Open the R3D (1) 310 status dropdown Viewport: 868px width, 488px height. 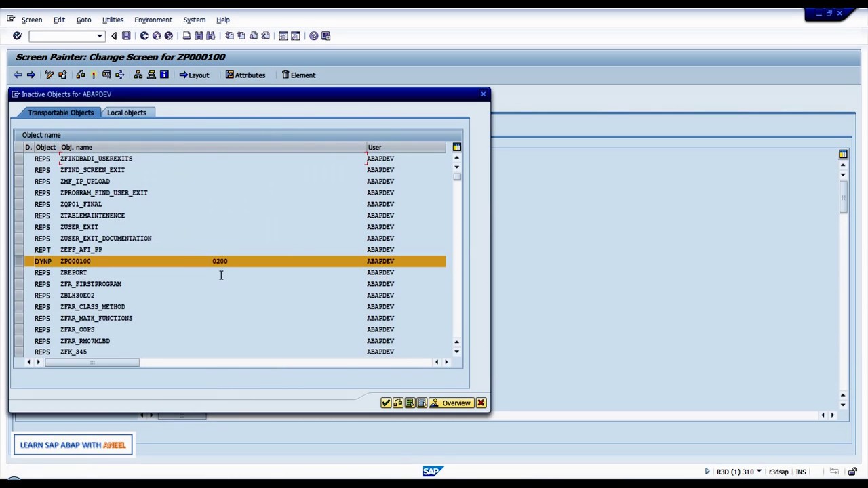(759, 472)
